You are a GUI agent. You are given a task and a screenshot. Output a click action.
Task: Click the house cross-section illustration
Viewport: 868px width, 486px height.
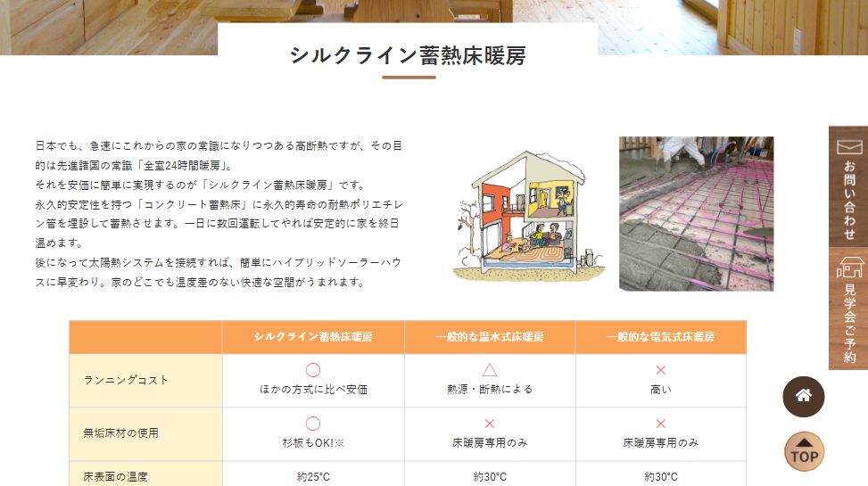528,216
